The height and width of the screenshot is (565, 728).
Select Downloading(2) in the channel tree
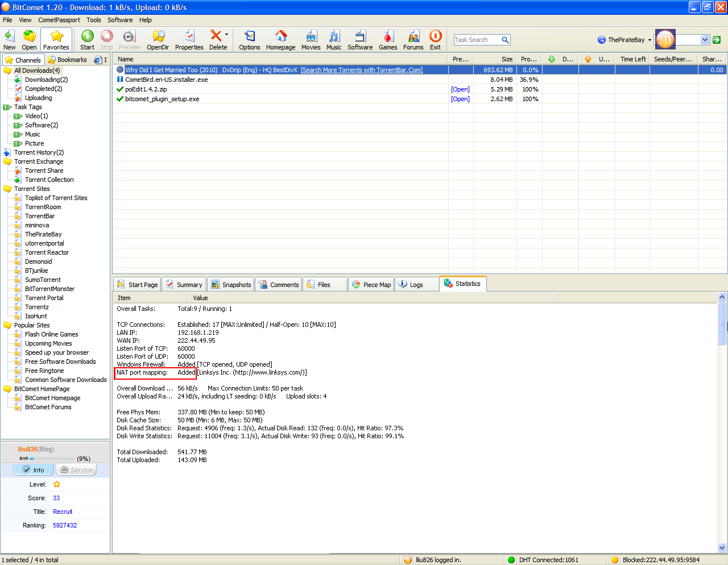coord(46,80)
